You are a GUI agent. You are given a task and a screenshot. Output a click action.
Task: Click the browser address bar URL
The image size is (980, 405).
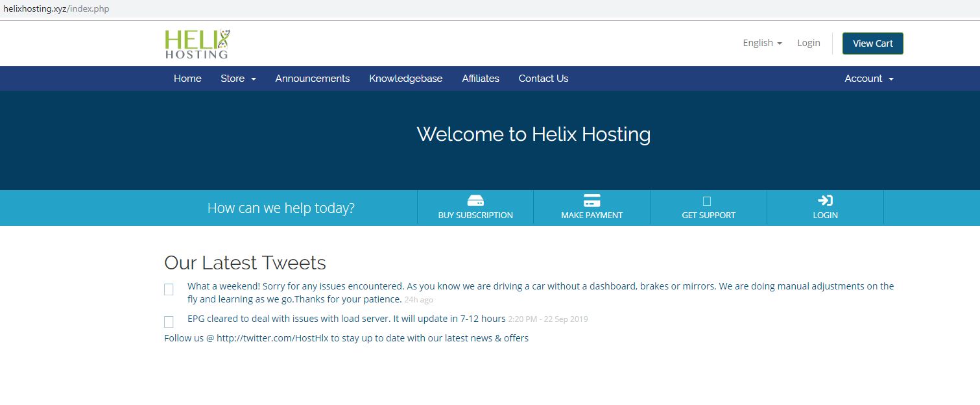(x=56, y=9)
